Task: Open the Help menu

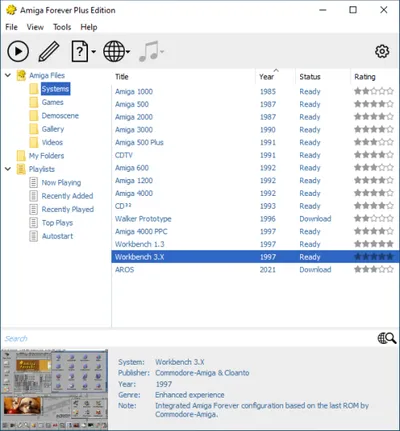Action: click(89, 27)
